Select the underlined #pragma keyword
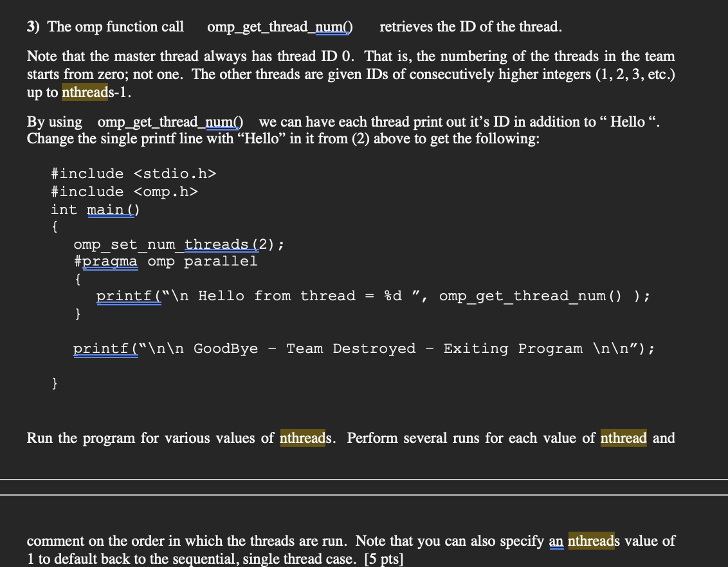 pyautogui.click(x=109, y=261)
